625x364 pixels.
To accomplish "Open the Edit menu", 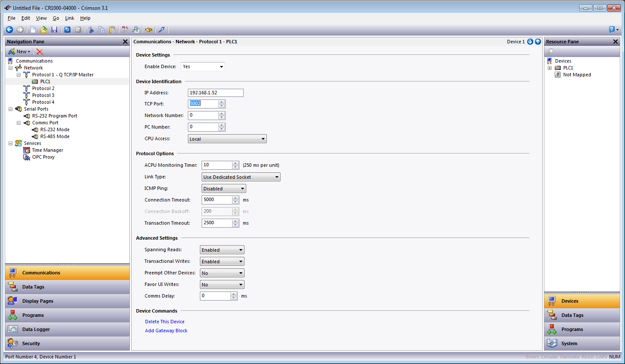I will coord(26,18).
